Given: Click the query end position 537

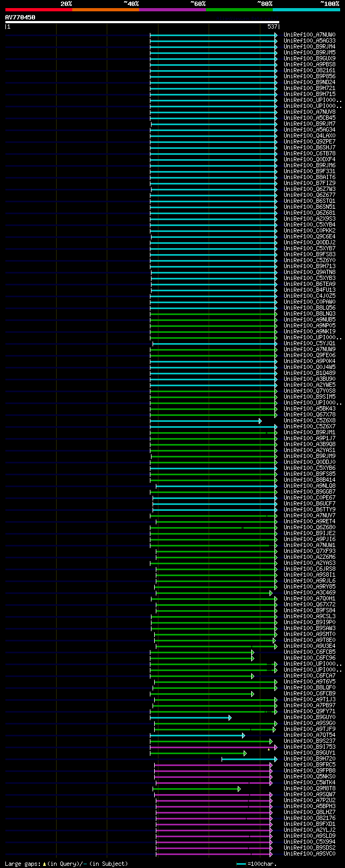Looking at the screenshot, I should (x=272, y=26).
